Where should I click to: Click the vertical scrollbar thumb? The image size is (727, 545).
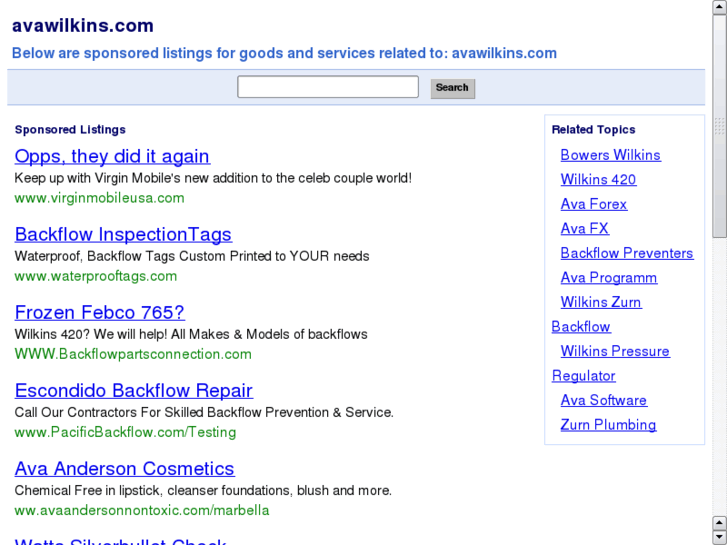tap(720, 126)
